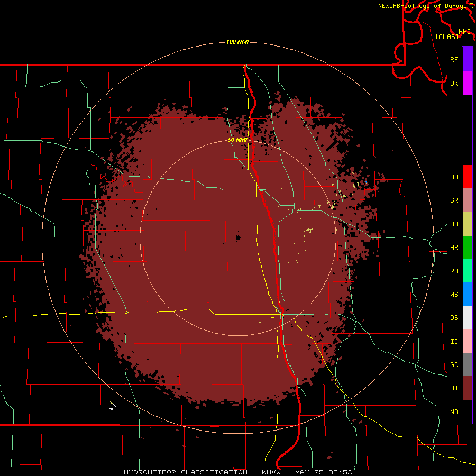The height and width of the screenshot is (476, 476).
Task: Click the black radar site dot at center
Action: point(238,237)
